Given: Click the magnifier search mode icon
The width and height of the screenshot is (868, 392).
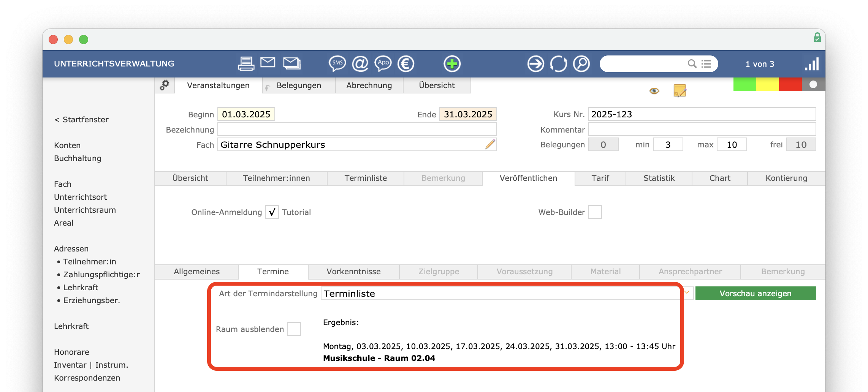Looking at the screenshot, I should [581, 63].
